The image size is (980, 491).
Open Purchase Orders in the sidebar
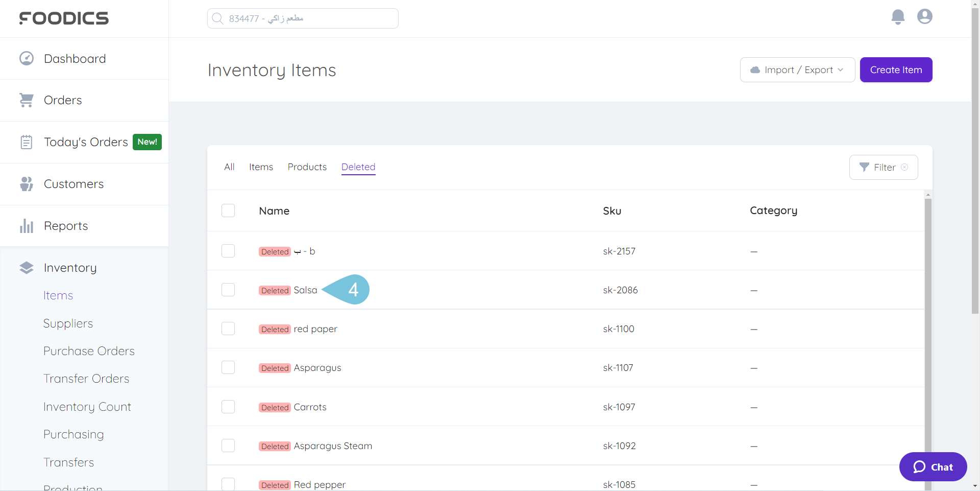coord(89,351)
